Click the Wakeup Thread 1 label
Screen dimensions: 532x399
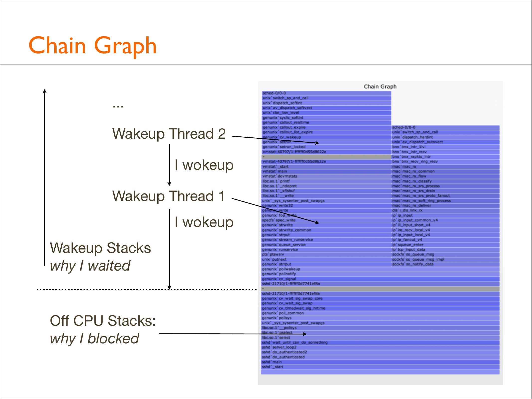pyautogui.click(x=169, y=196)
